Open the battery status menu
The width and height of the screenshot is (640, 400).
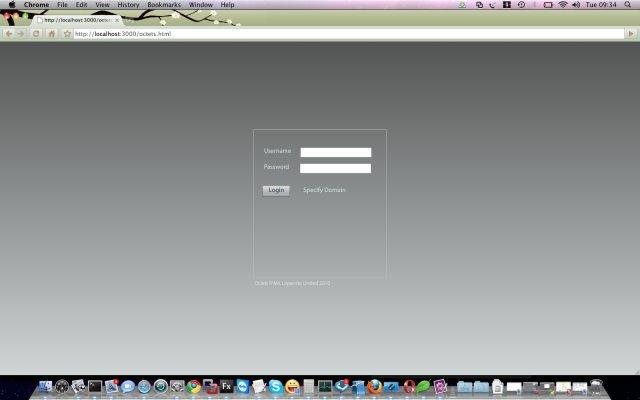pyautogui.click(x=548, y=4)
